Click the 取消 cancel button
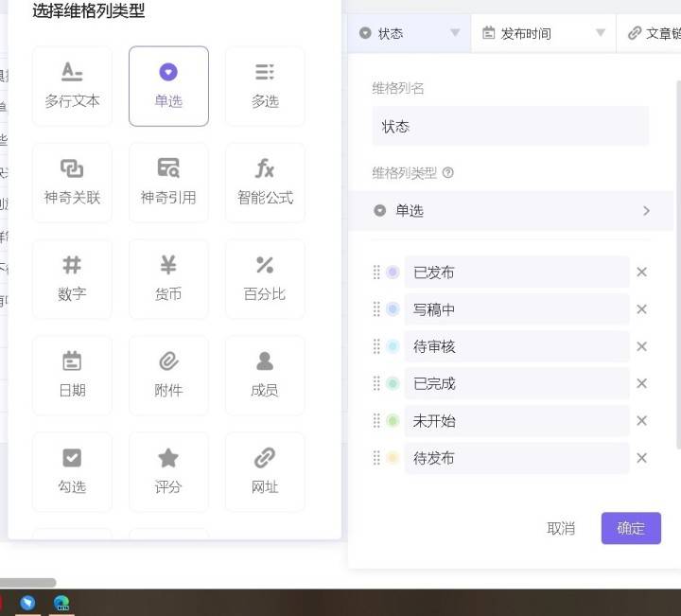This screenshot has height=616, width=681. (561, 528)
